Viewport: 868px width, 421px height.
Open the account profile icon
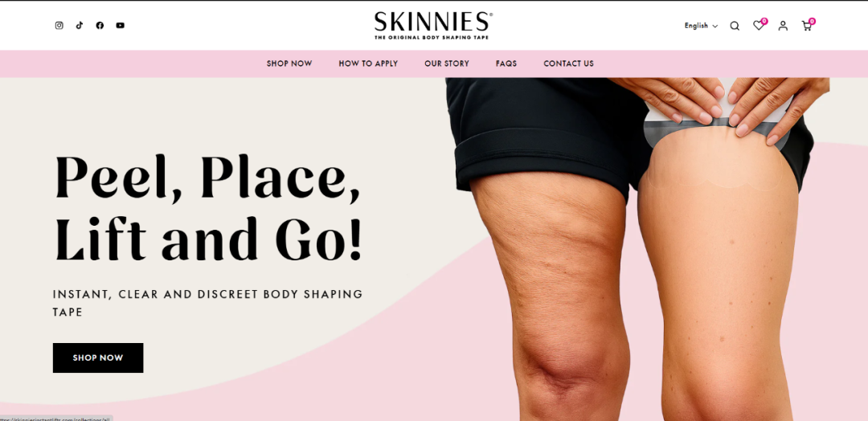click(x=783, y=26)
